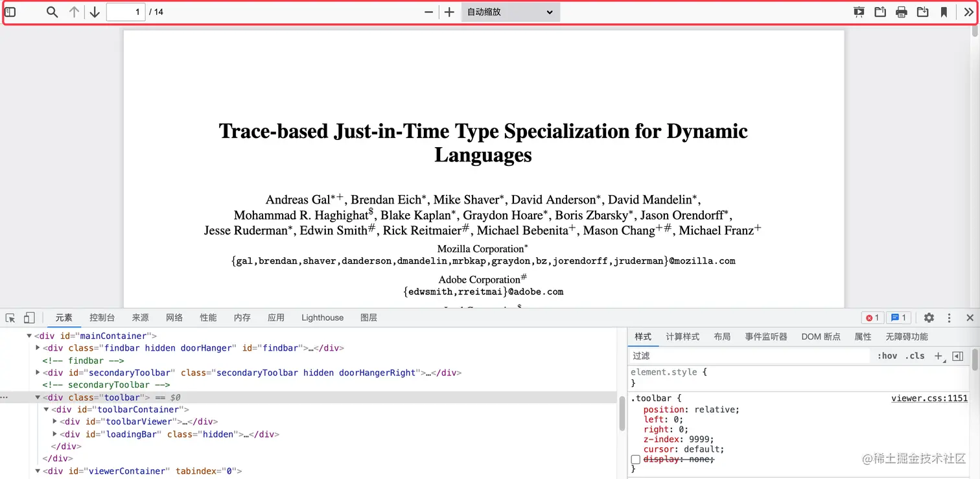Open the DevTools three-dot menu
The width and height of the screenshot is (980, 479).
coord(949,318)
